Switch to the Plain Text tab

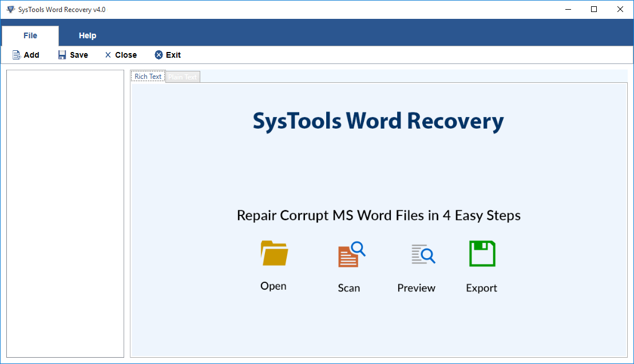pos(183,77)
